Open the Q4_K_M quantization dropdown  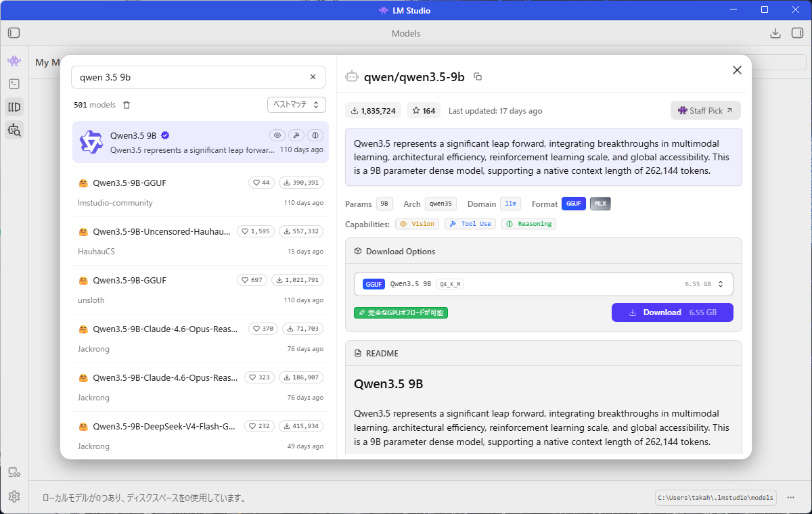(x=543, y=284)
